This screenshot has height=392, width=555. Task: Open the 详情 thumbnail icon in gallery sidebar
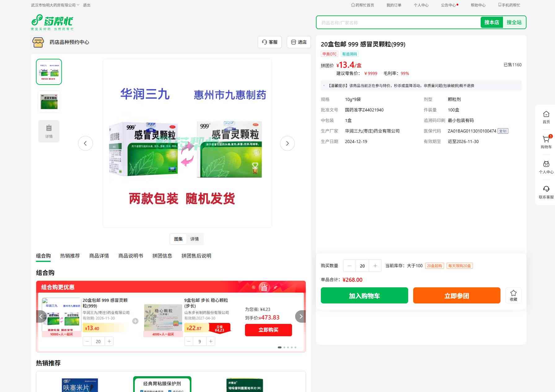pos(49,131)
